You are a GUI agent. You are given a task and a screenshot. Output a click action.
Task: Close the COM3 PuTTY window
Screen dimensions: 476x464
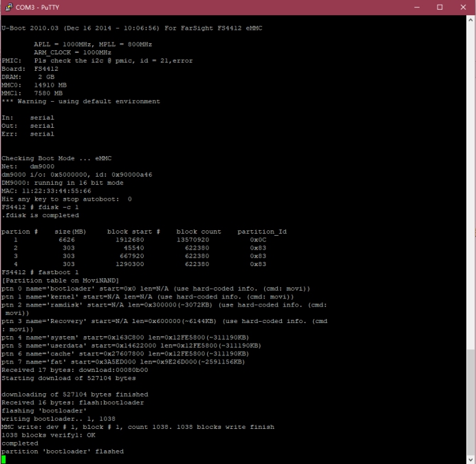463,7
